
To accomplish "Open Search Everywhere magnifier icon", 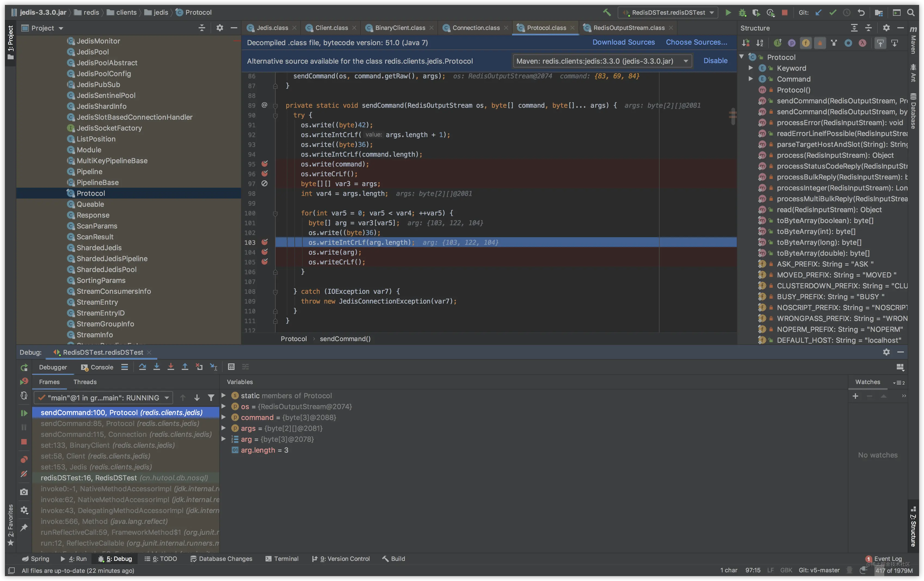I will point(911,12).
